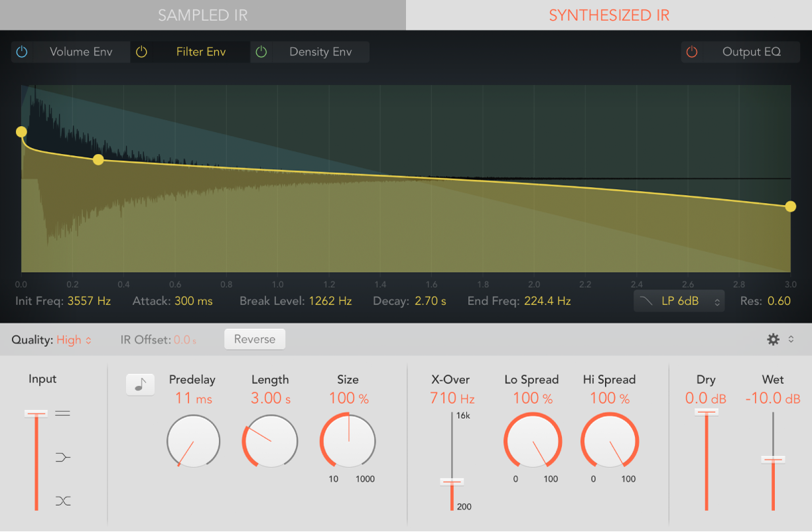This screenshot has height=532, width=812.
Task: Click the X-Over frequency slider handle
Action: [452, 482]
